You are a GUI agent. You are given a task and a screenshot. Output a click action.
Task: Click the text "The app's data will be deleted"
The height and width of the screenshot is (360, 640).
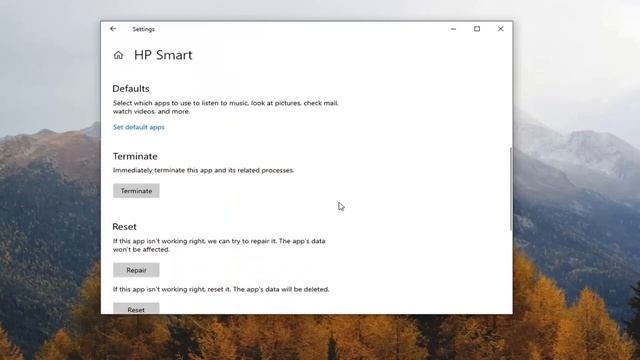coord(281,289)
